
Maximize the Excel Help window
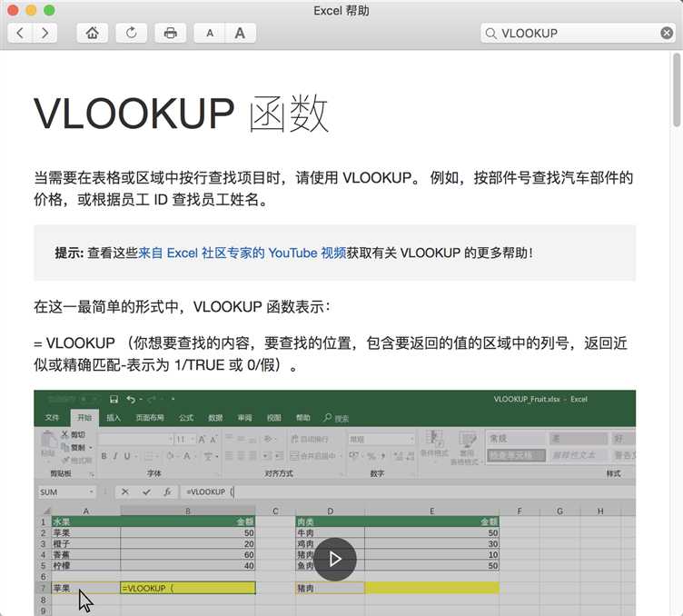click(49, 10)
